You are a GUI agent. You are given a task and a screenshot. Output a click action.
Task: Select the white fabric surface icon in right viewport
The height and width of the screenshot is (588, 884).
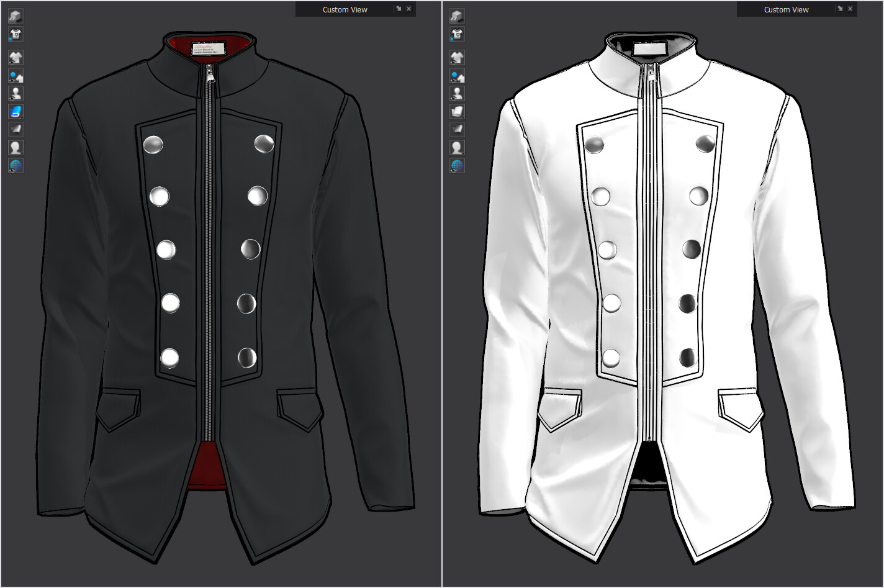pyautogui.click(x=456, y=111)
